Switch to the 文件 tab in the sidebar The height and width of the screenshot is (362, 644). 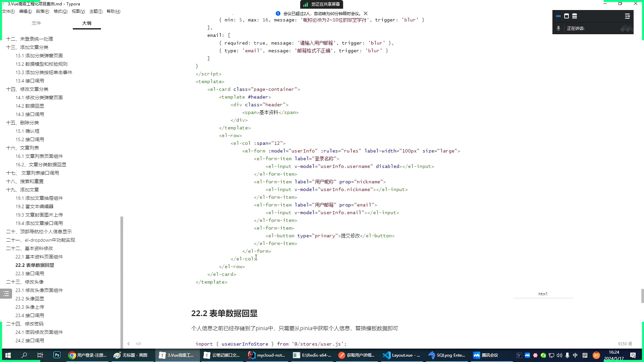pos(36,23)
